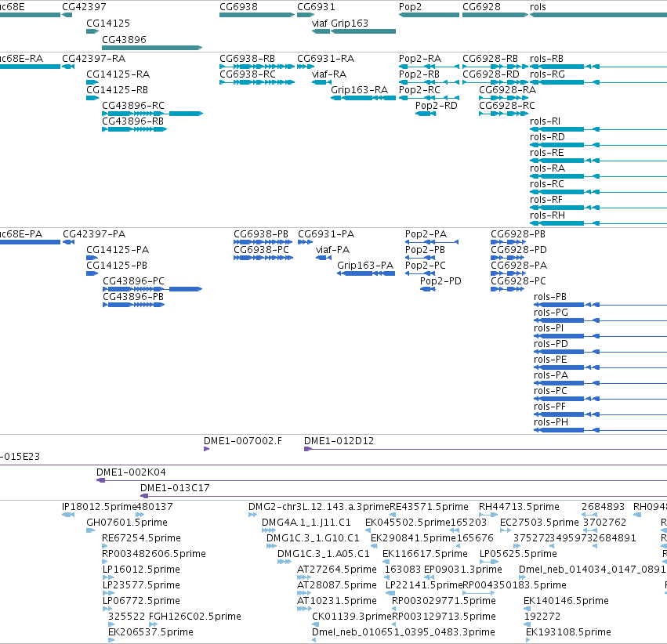Click the EC27503.5prime EST label
The height and width of the screenshot is (644, 667).
pyautogui.click(x=539, y=523)
